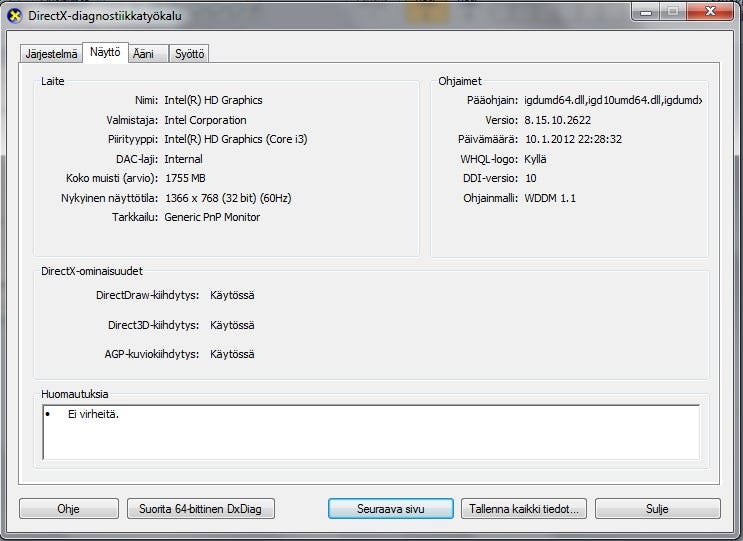
Task: Click display mode '1366 x 768 (32 bit) (60Hz)'
Action: [x=228, y=198]
